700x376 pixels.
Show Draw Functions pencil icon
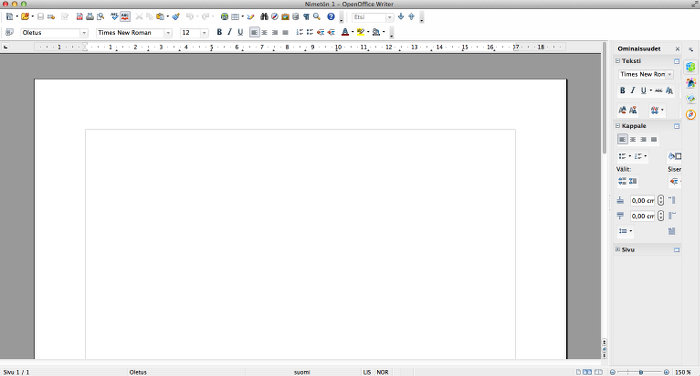250,17
